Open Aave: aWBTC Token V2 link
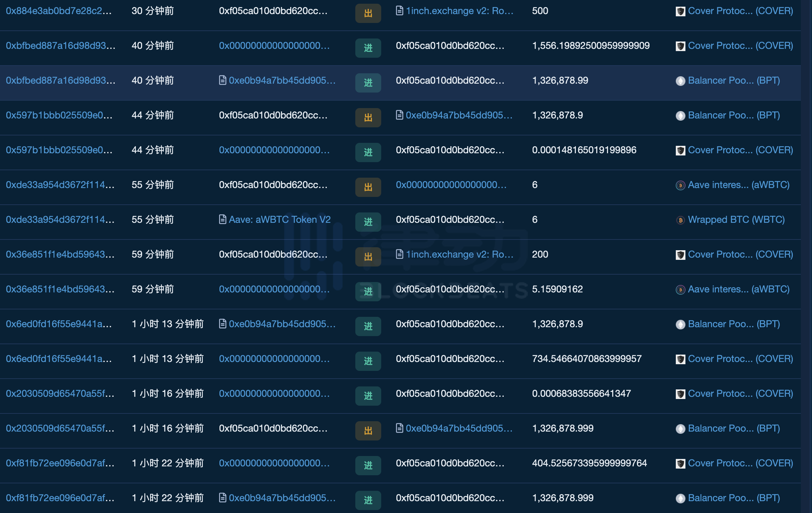The image size is (812, 513). click(280, 219)
